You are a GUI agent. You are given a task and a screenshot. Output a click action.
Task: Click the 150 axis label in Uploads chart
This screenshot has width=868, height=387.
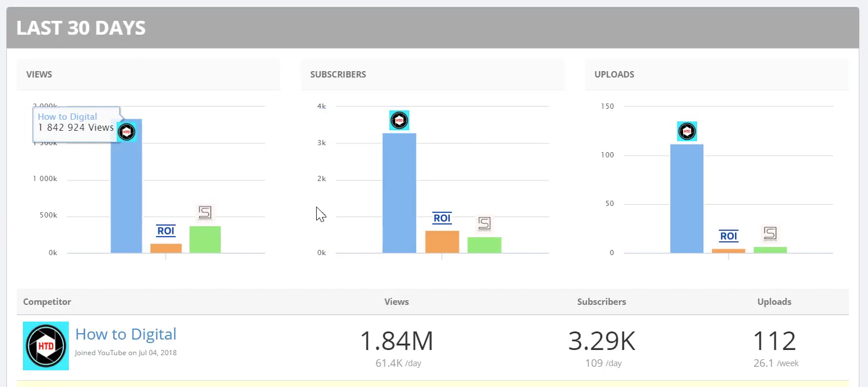pyautogui.click(x=607, y=106)
